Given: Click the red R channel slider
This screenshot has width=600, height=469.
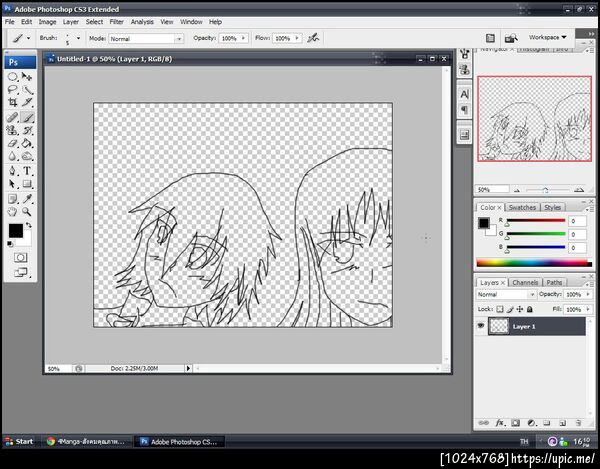Looking at the screenshot, I should tap(536, 221).
